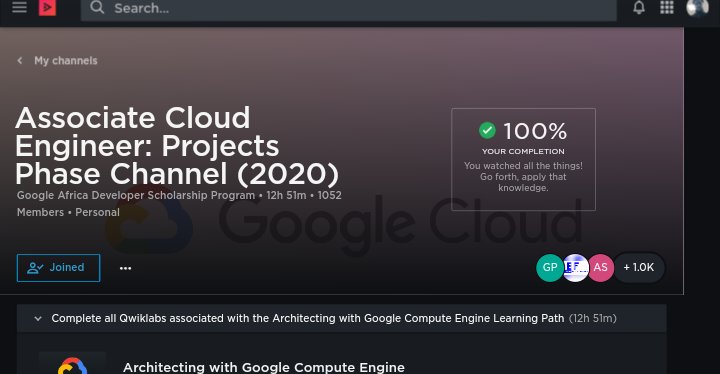
Task: Click the AS member avatar
Action: coord(601,267)
